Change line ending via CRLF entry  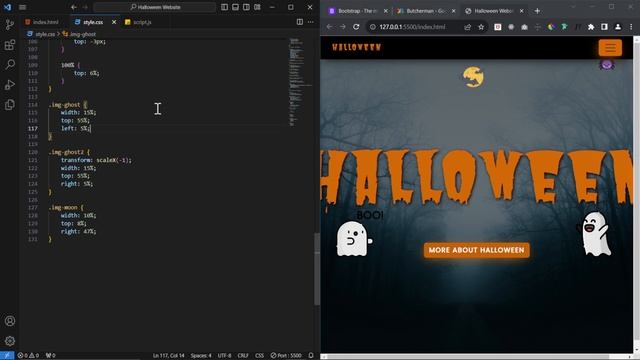(x=243, y=356)
